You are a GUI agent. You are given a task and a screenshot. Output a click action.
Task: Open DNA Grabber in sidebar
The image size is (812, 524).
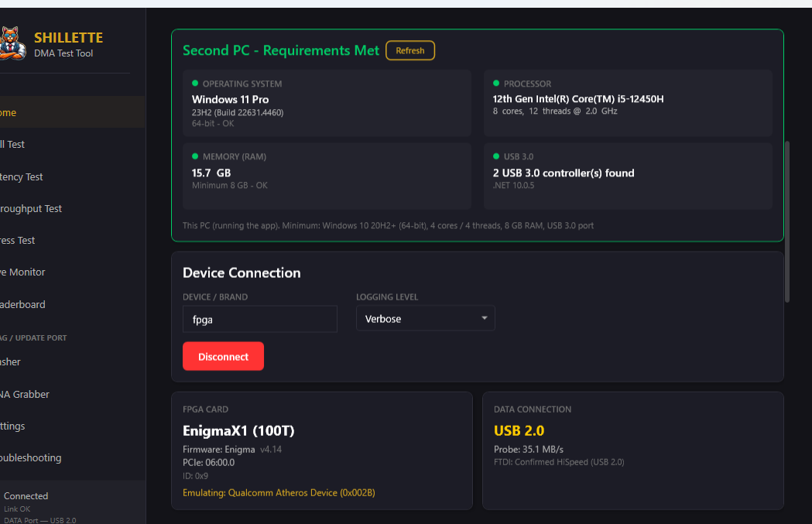pyautogui.click(x=73, y=394)
